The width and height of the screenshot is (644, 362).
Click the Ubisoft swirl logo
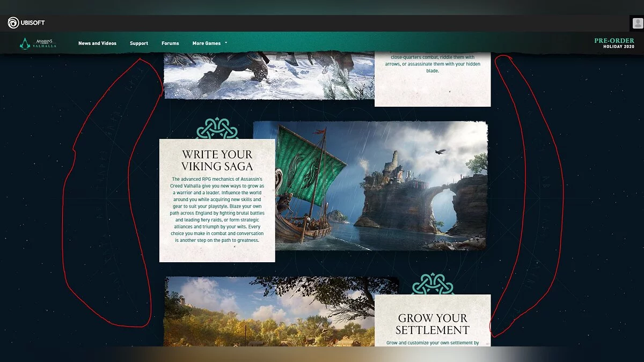point(13,23)
